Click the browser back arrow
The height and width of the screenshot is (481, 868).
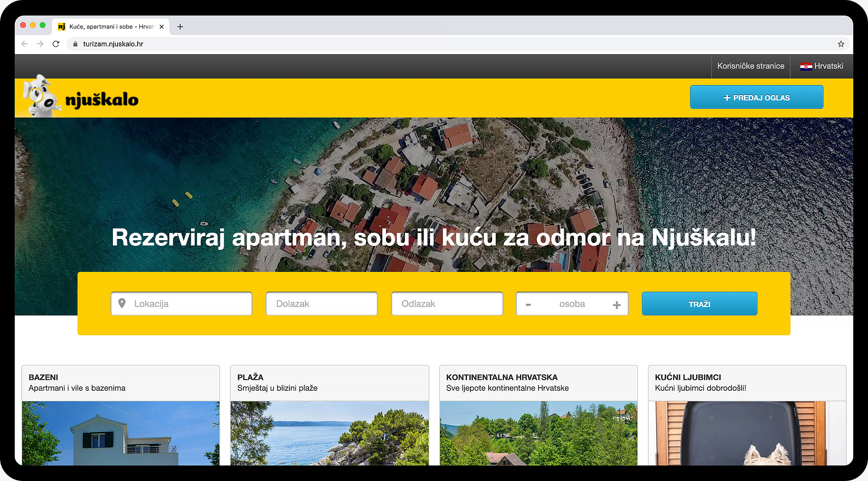tap(25, 44)
